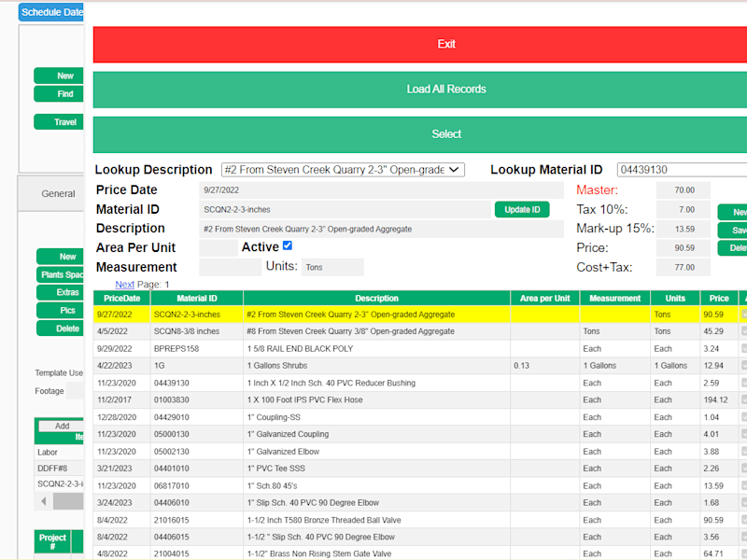Select the 04406010 material ID cell
The height and width of the screenshot is (560, 747).
click(197, 503)
